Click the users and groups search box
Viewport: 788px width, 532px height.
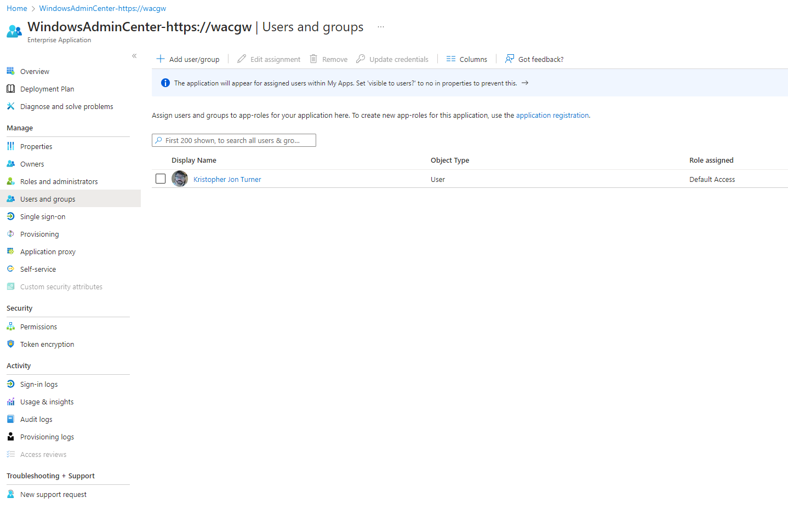(x=234, y=140)
